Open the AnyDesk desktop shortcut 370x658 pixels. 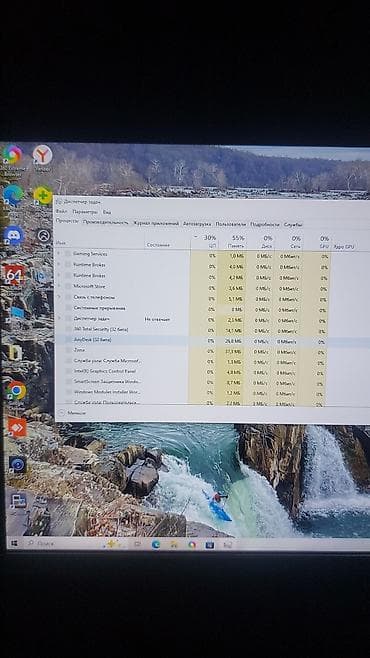click(x=17, y=427)
